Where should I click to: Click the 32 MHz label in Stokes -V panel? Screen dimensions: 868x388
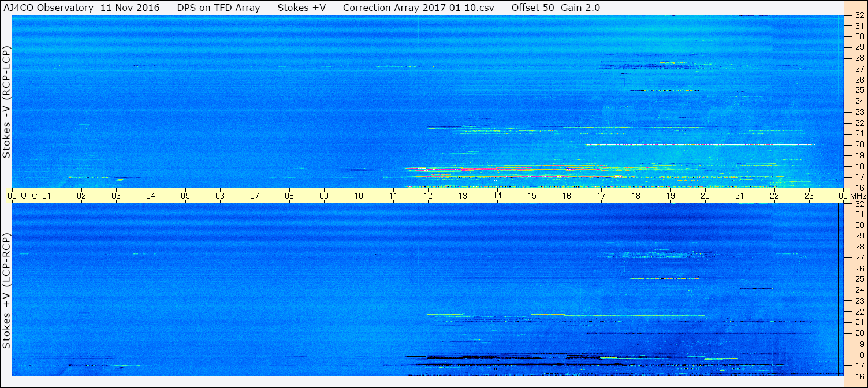tap(859, 15)
